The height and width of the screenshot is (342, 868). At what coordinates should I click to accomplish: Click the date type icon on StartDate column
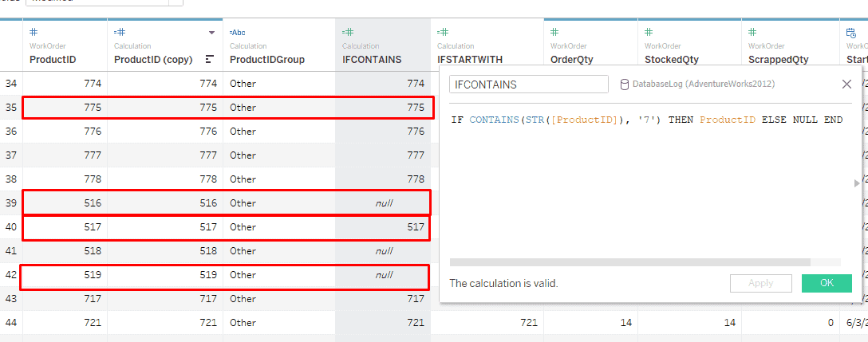850,32
